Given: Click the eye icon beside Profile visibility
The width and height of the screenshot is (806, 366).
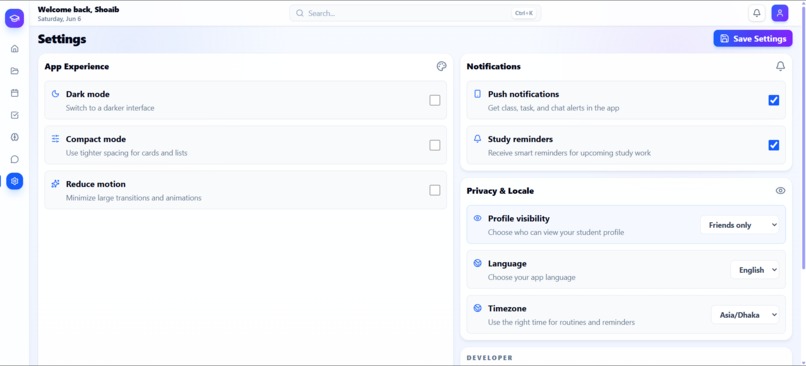Looking at the screenshot, I should [x=478, y=218].
